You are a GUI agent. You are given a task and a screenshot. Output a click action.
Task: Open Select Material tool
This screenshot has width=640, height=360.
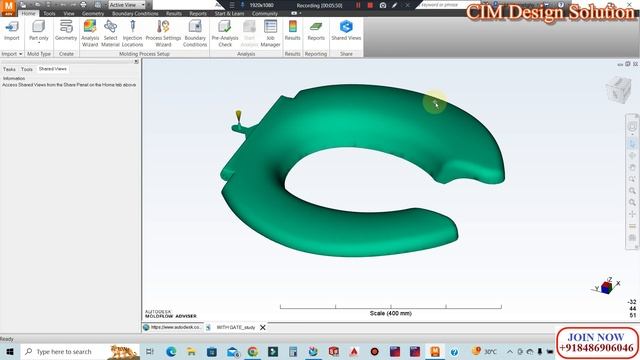coord(110,33)
